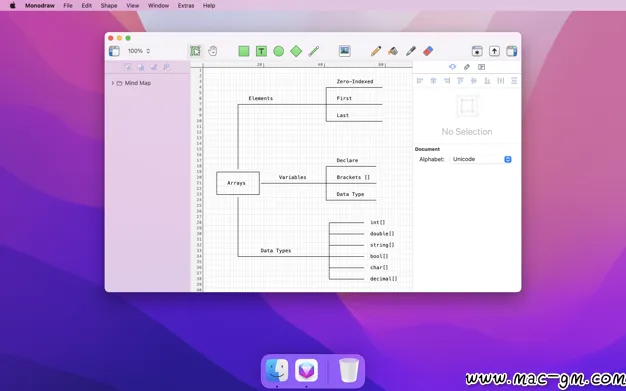
Task: Toggle the left sidebar panel button
Action: (x=114, y=51)
